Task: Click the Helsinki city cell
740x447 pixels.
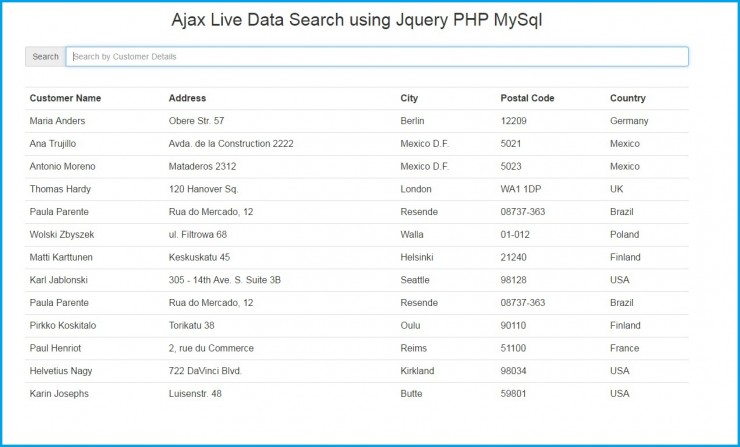Action: [x=417, y=257]
